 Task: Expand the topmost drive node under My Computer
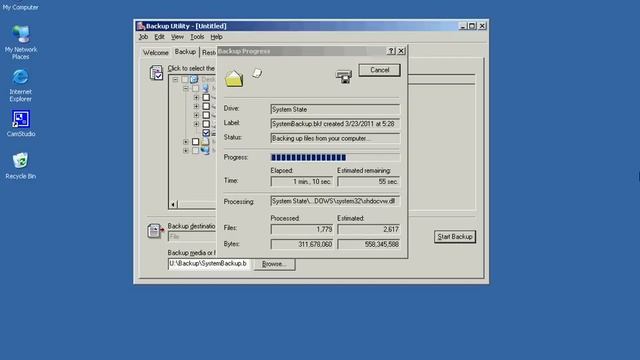[x=196, y=97]
